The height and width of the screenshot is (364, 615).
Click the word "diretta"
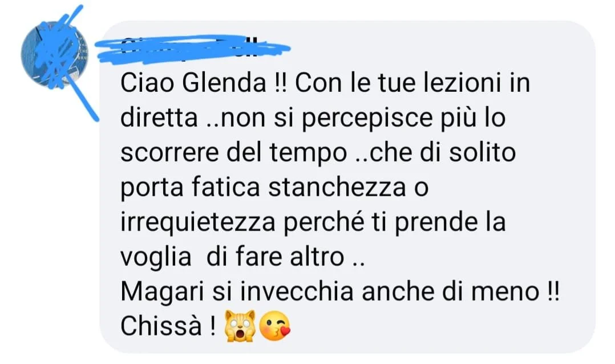click(x=159, y=118)
